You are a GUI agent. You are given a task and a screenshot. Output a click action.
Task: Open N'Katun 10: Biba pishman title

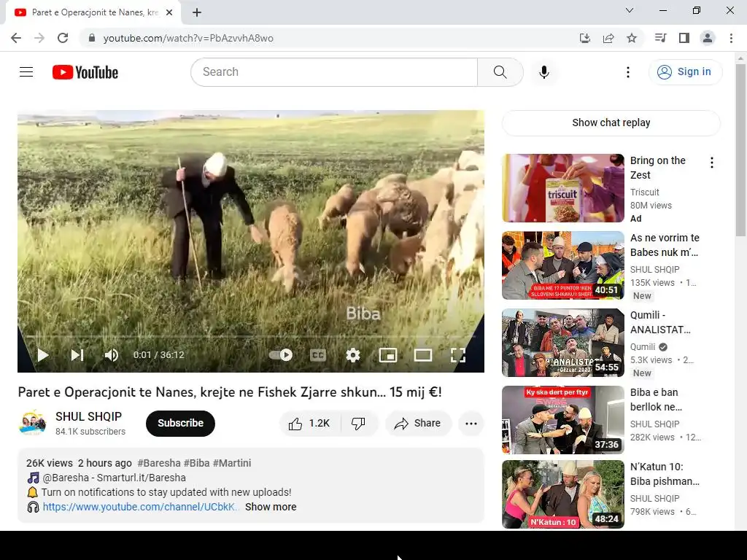click(x=665, y=474)
